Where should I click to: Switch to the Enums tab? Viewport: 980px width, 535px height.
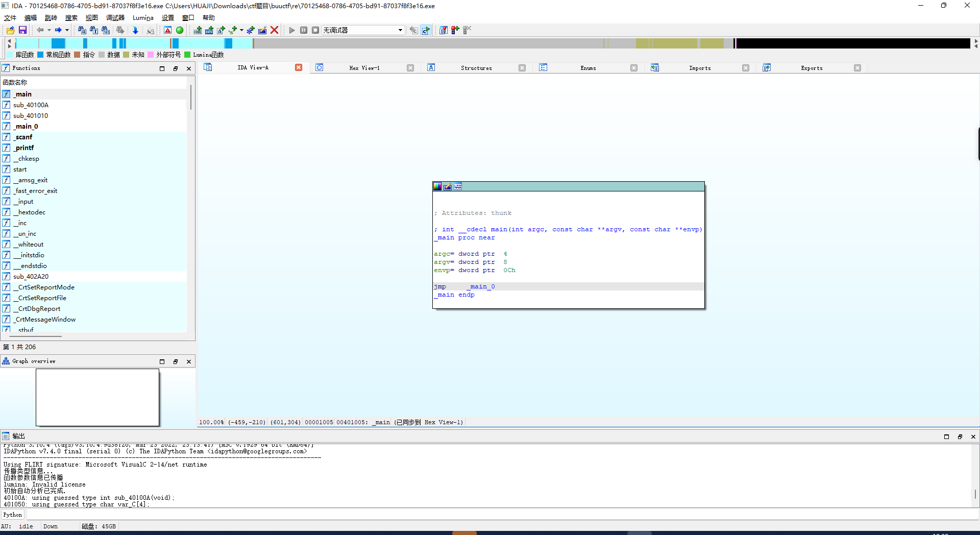(x=588, y=68)
